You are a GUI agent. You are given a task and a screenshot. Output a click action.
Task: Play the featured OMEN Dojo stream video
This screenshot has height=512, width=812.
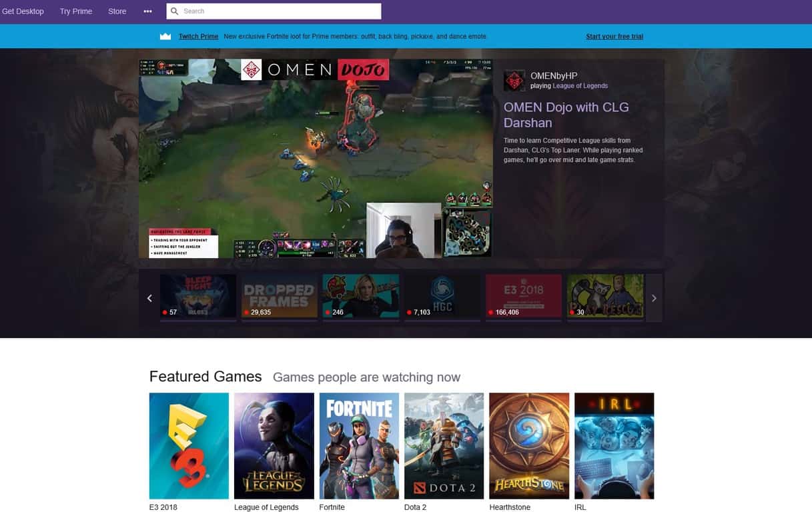316,159
